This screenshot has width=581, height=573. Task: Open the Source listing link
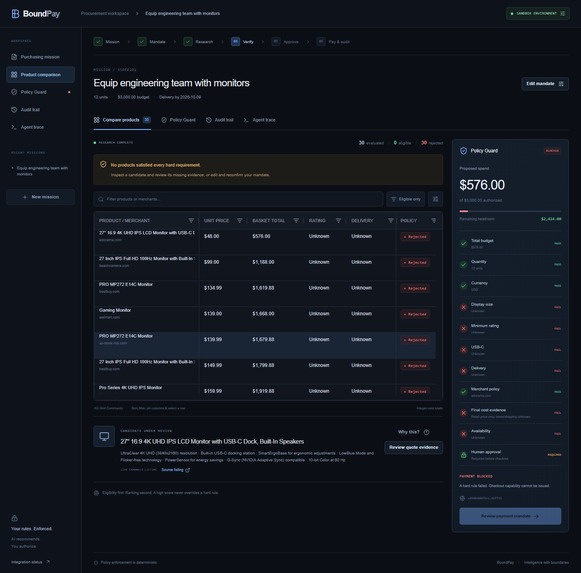pyautogui.click(x=176, y=470)
